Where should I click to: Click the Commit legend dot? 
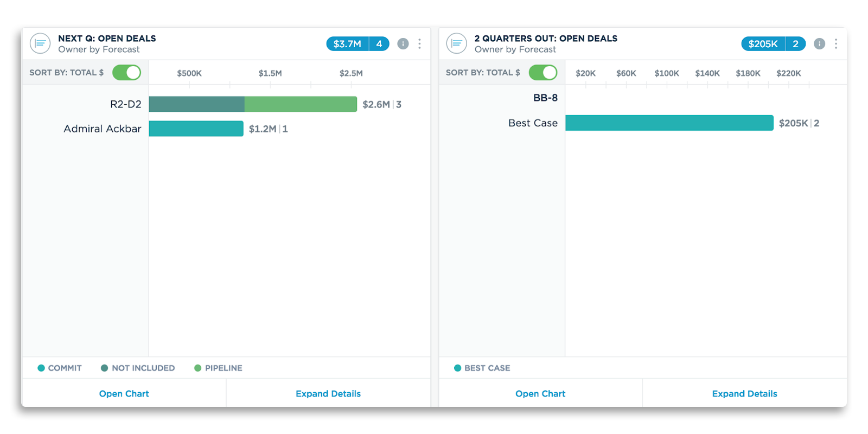[41, 368]
